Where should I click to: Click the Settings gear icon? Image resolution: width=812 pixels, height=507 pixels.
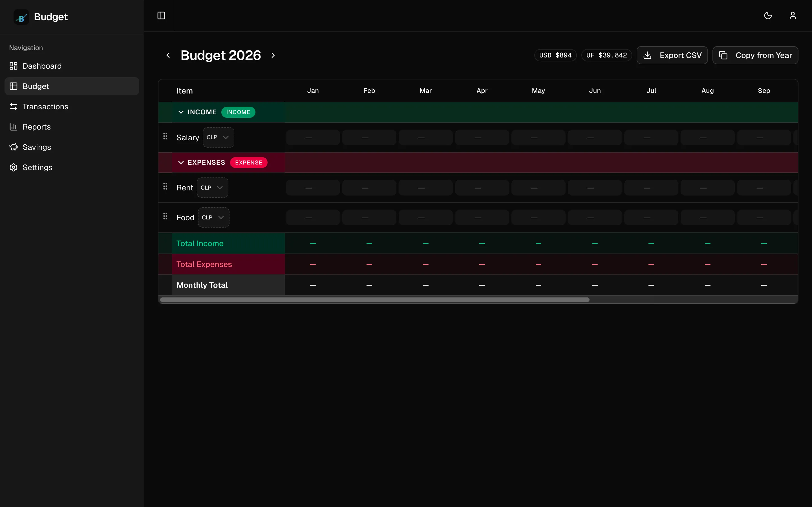[14, 167]
